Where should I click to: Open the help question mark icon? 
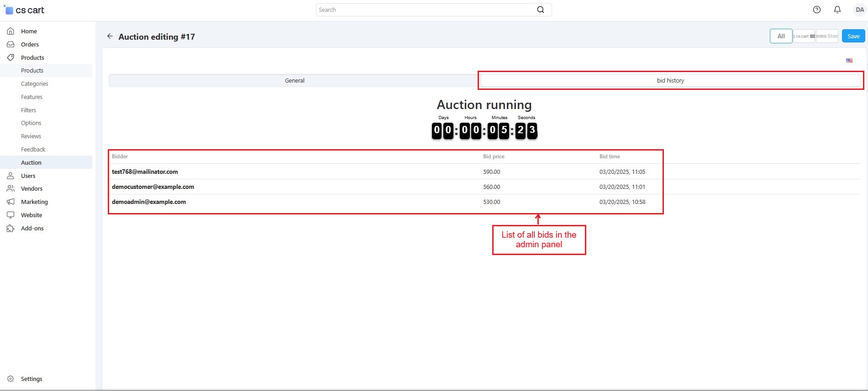(817, 10)
